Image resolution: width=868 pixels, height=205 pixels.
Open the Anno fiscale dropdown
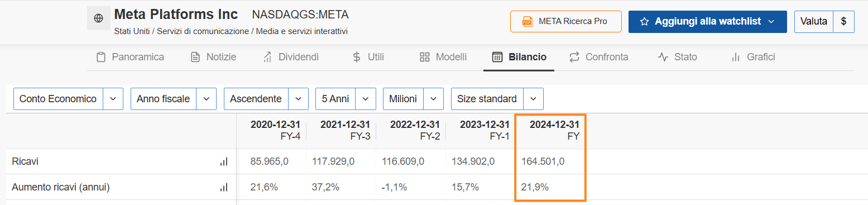(174, 99)
